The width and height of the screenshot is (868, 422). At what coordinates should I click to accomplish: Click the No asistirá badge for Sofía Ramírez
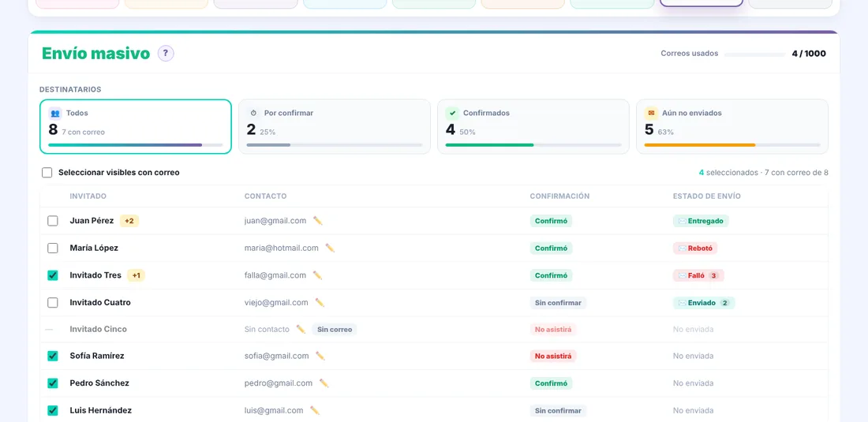tap(553, 357)
